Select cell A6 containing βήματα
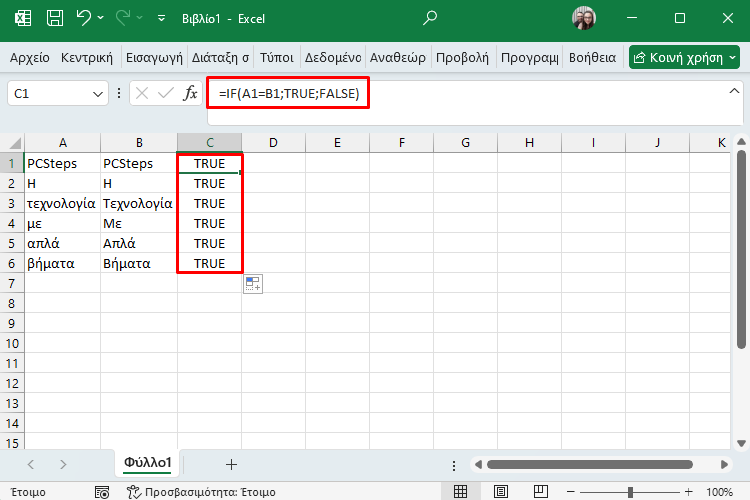This screenshot has width=750, height=500. point(63,264)
